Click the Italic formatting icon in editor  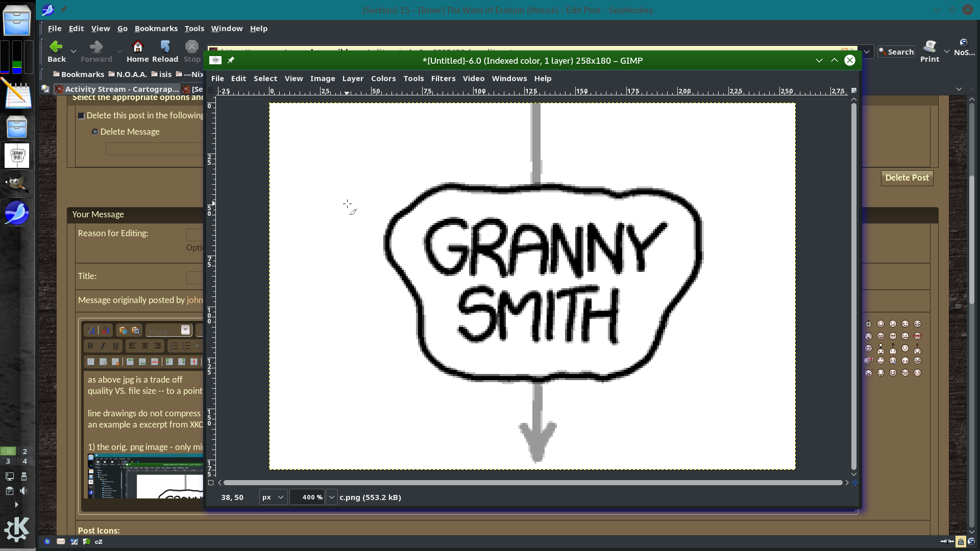point(103,346)
